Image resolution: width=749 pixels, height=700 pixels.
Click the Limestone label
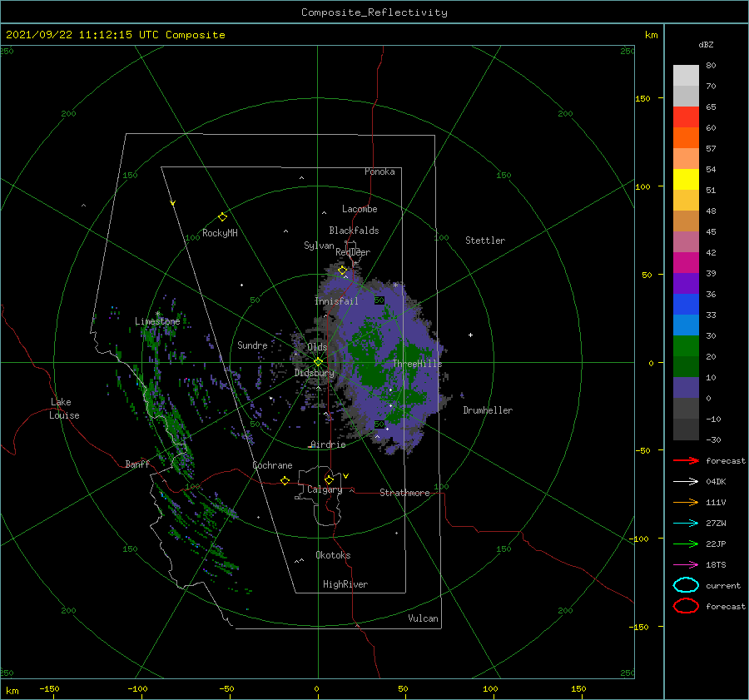pos(157,321)
